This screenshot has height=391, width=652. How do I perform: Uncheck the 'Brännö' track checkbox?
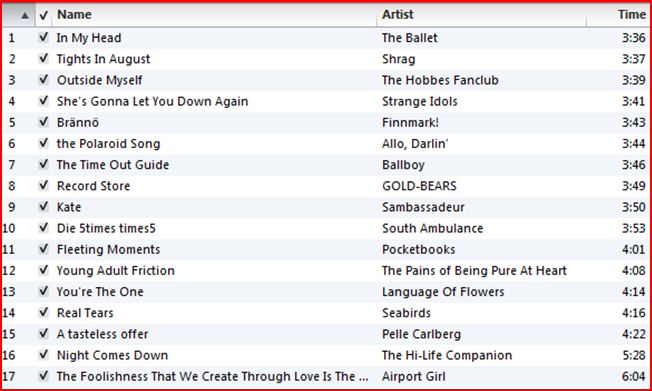tap(43, 122)
